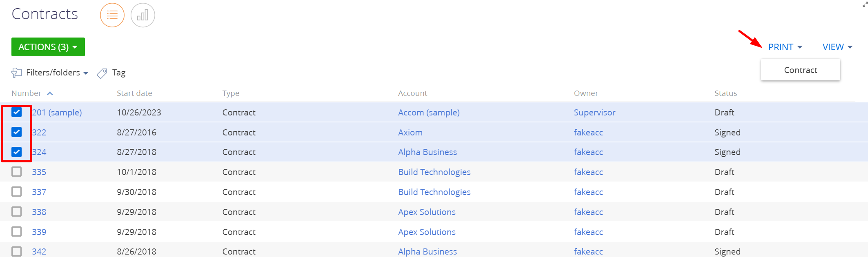Image resolution: width=868 pixels, height=257 pixels.
Task: Open fakeacc owner in row 339
Action: tap(588, 232)
